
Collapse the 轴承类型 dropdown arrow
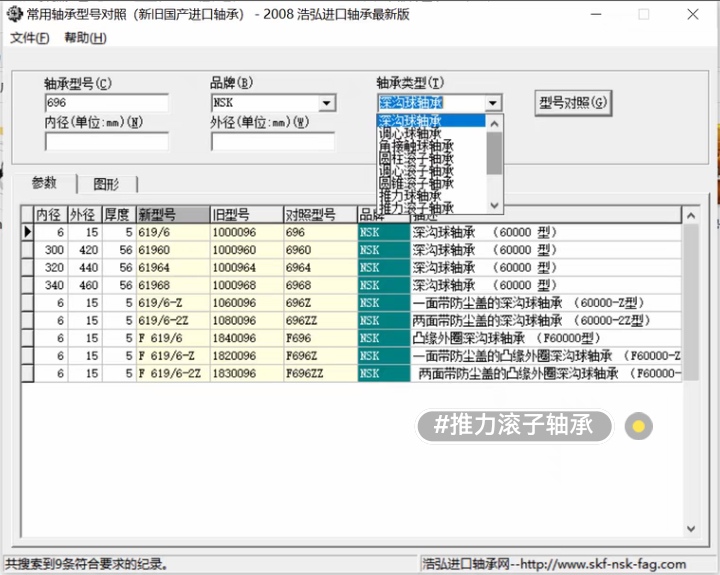click(x=493, y=103)
